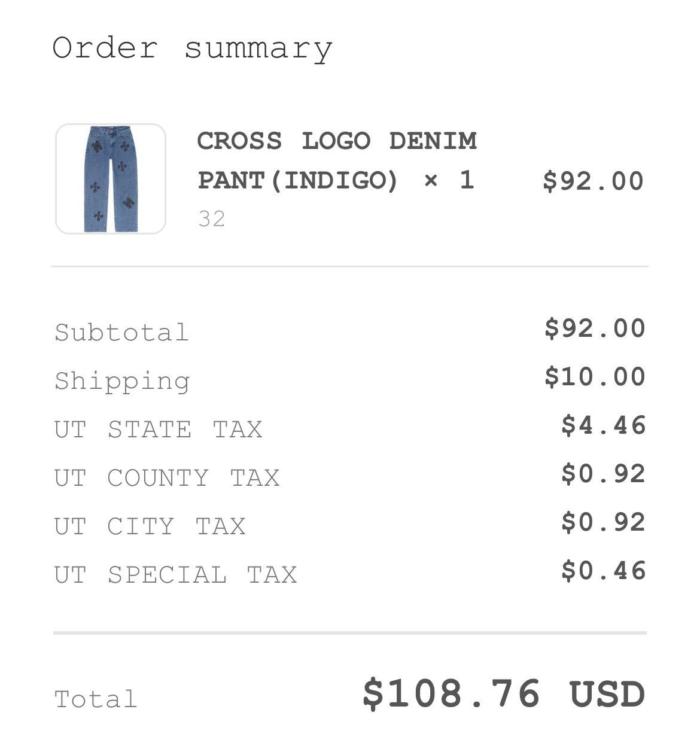This screenshot has height=755, width=700.
Task: Click the Shipping label
Action: [x=122, y=382]
